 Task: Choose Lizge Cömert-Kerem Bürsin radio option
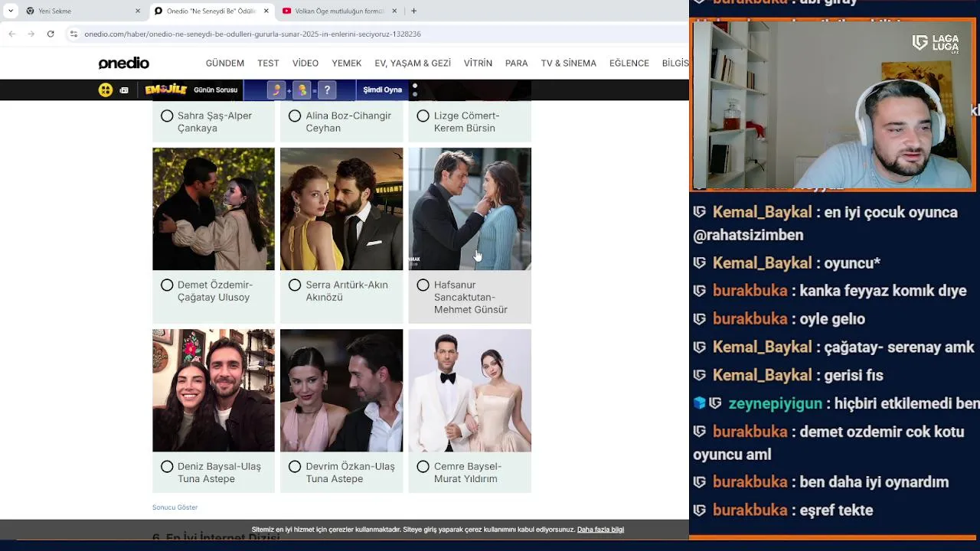[x=423, y=116]
